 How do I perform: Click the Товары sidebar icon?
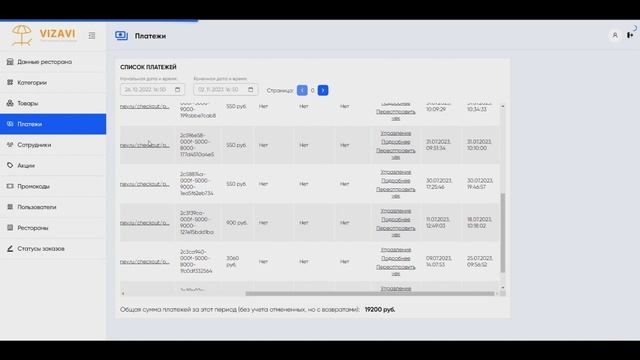tap(10, 103)
